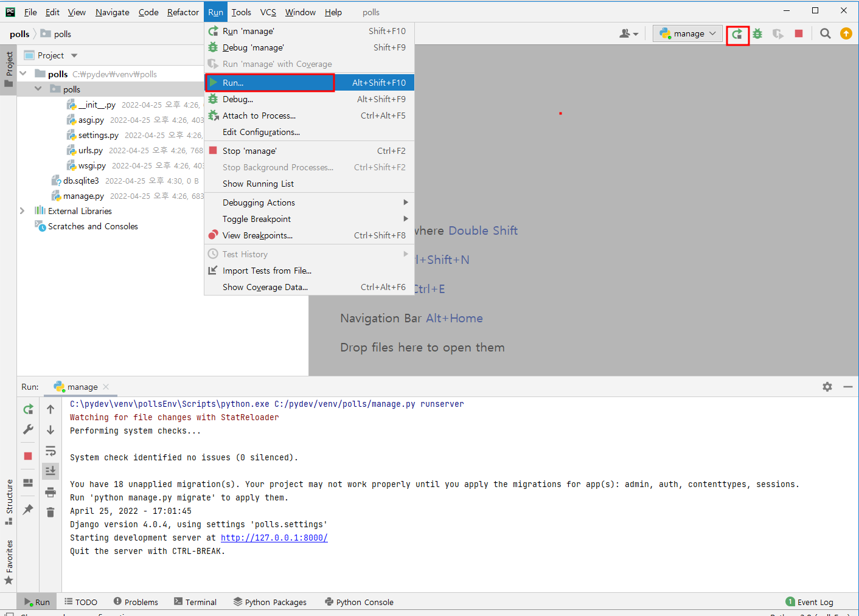Image resolution: width=859 pixels, height=616 pixels.
Task: Choose Stop 'manage' menu item
Action: coord(309,151)
